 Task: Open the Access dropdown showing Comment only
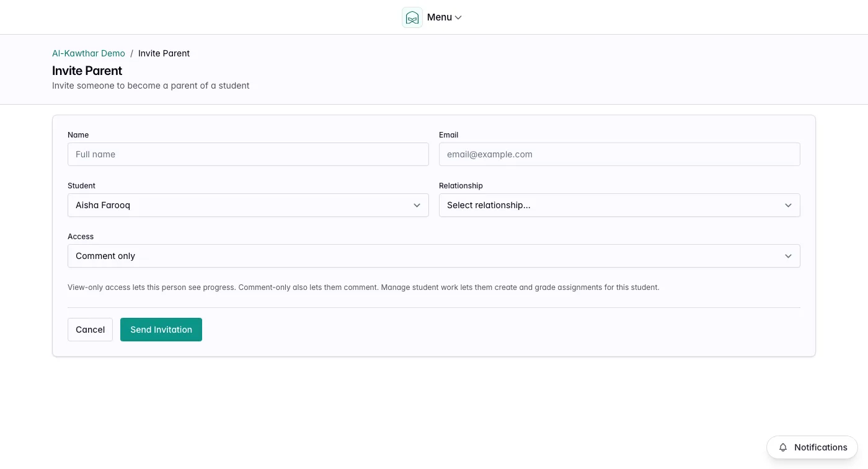click(x=434, y=256)
